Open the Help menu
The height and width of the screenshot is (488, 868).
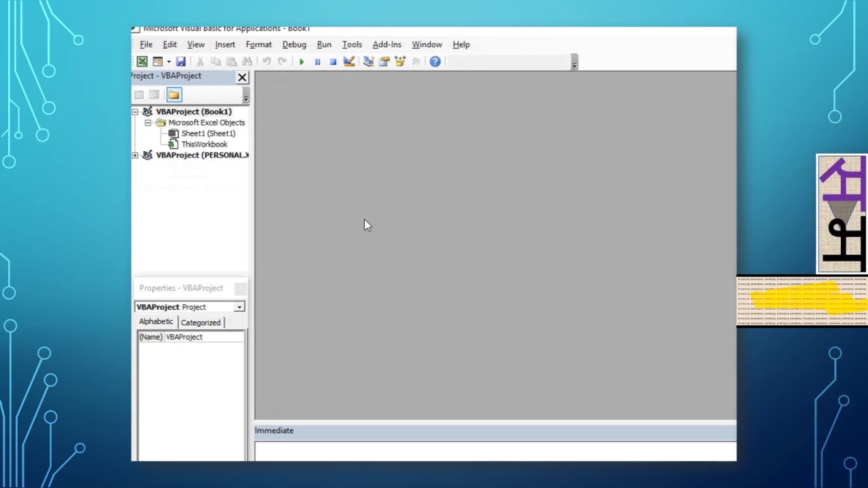pyautogui.click(x=461, y=45)
